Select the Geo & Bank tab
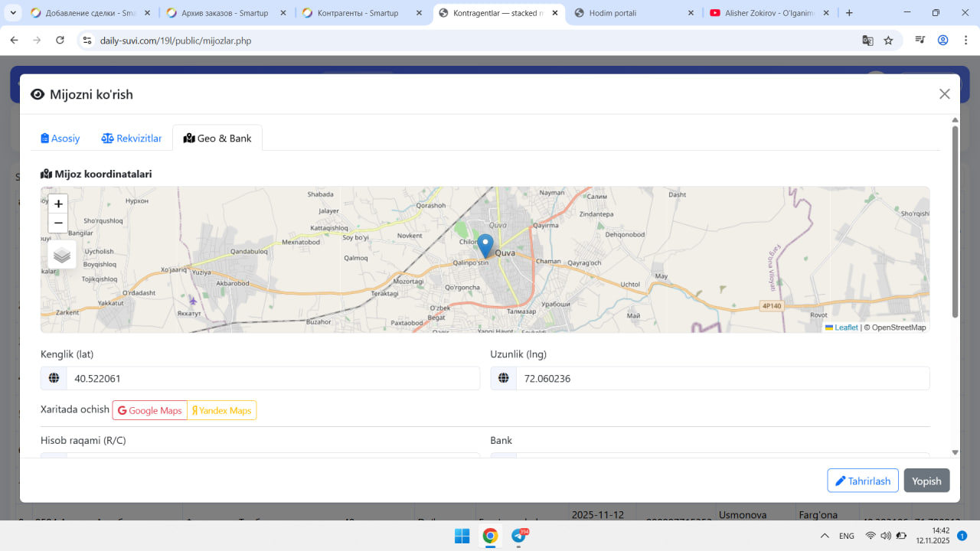 (217, 139)
